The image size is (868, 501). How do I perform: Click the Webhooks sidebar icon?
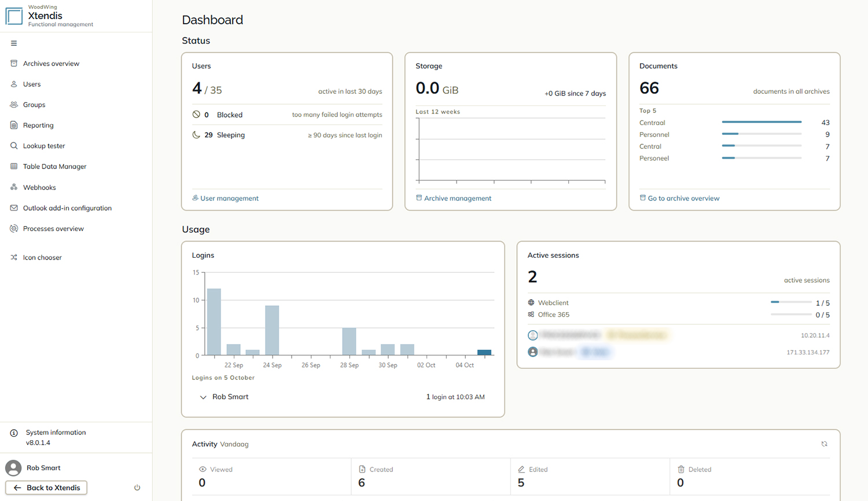point(14,187)
